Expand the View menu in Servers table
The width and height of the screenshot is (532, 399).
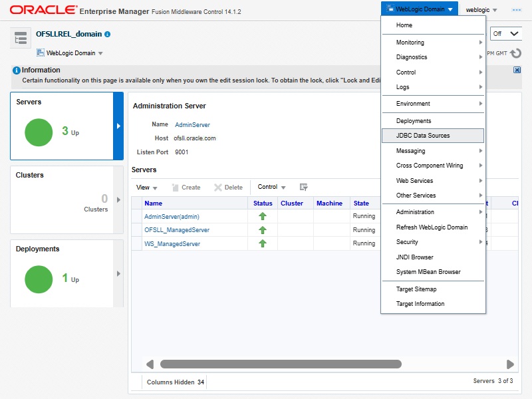146,188
